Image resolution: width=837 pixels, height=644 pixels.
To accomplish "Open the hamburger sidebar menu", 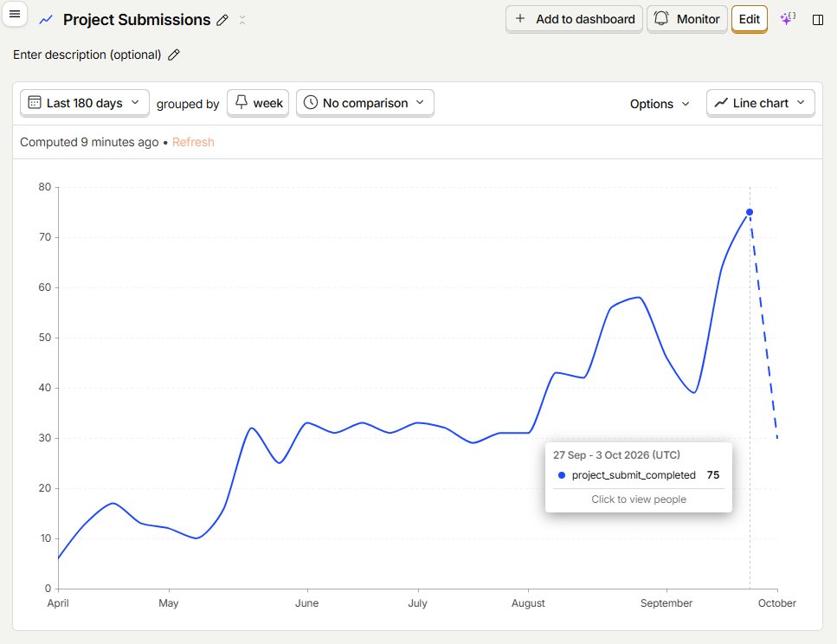I will (15, 15).
